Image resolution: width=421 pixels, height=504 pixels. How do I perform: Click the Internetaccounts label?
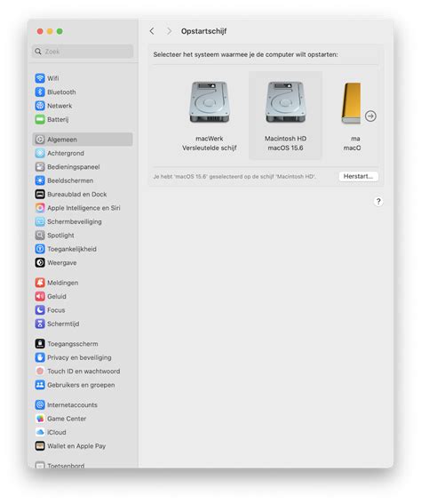[72, 405]
